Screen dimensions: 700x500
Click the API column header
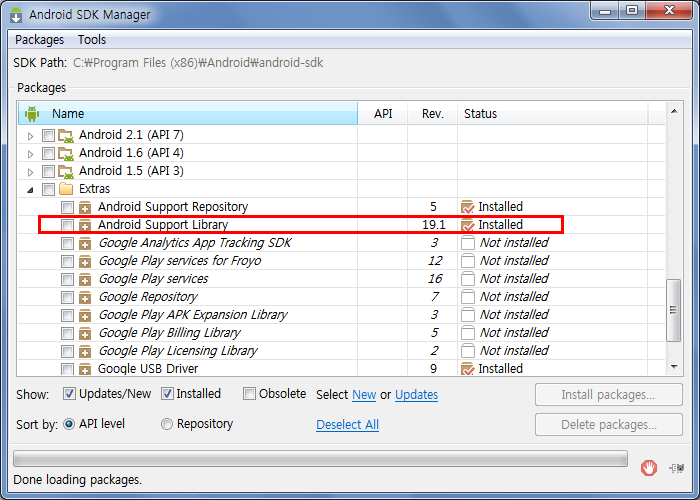(383, 114)
